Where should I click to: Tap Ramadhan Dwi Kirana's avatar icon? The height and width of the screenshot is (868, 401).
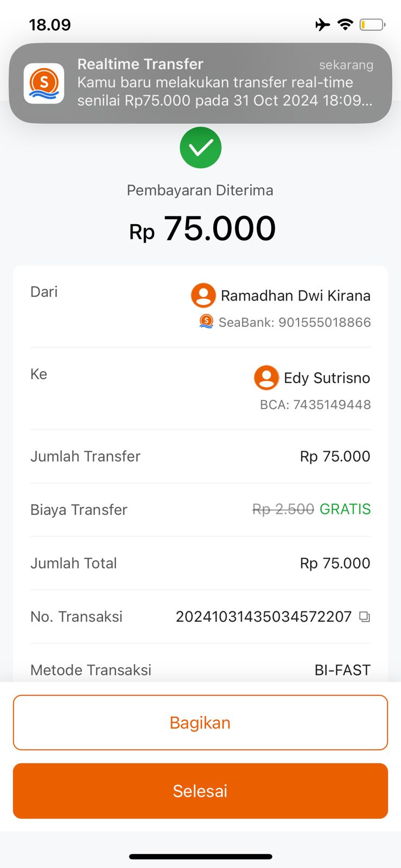pyautogui.click(x=203, y=296)
